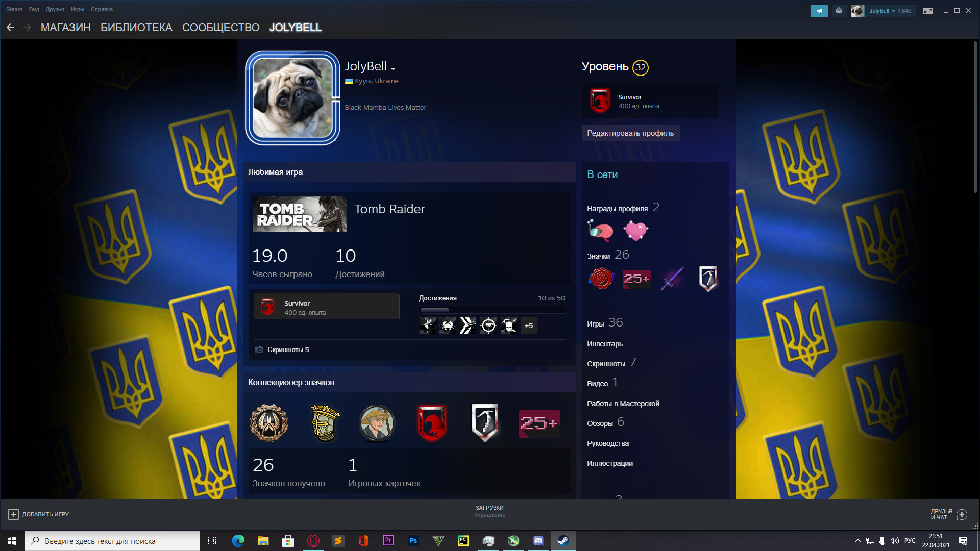Viewport: 980px width, 551px height.
Task: Open Игровых карточек stat
Action: 384,471
